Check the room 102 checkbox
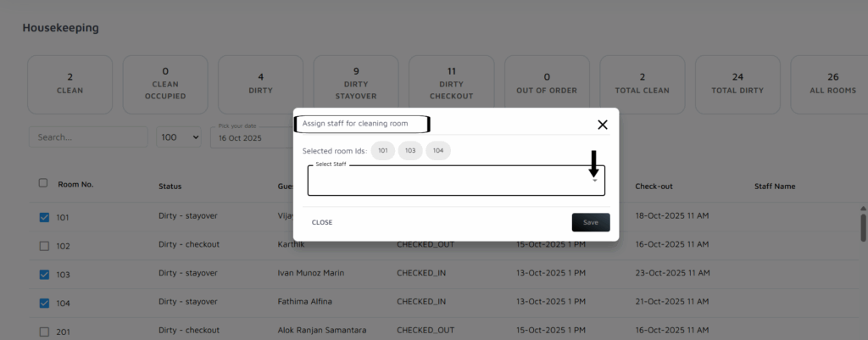868x340 pixels. (44, 246)
